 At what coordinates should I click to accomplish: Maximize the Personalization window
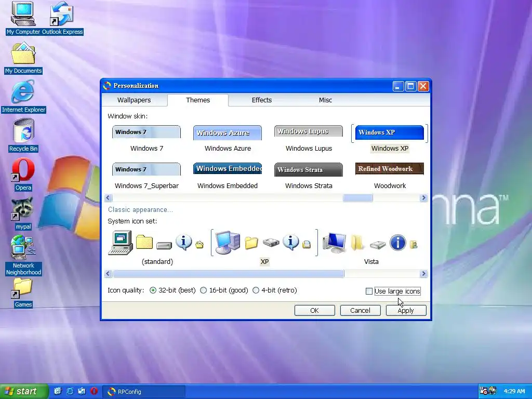[x=410, y=86]
